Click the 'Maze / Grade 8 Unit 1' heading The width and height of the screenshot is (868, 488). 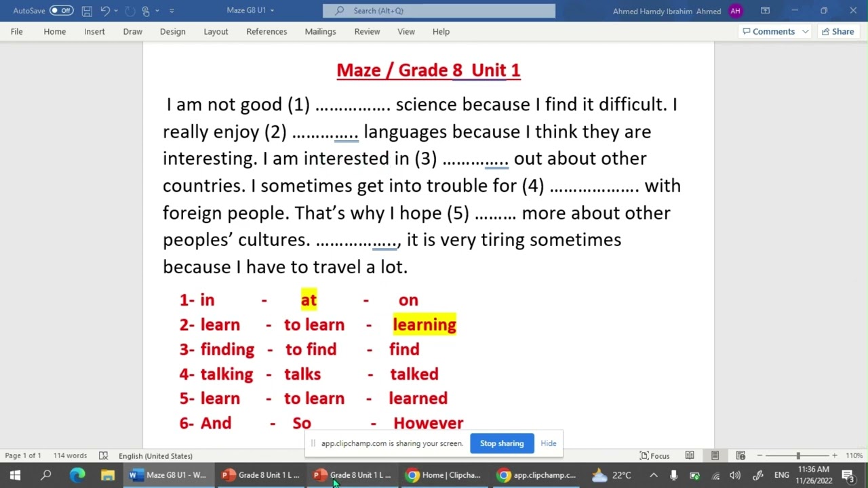pyautogui.click(x=429, y=70)
